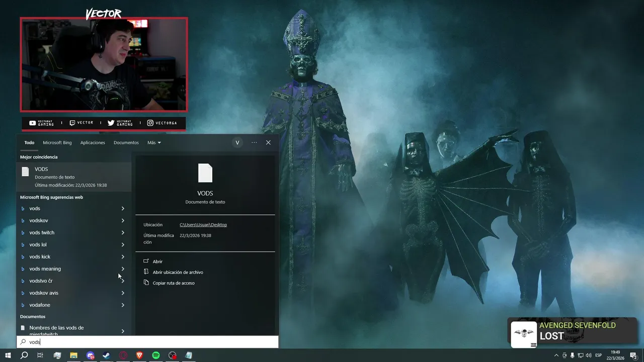The width and height of the screenshot is (644, 362).
Task: Open Opera browser from the taskbar
Action: 123,355
